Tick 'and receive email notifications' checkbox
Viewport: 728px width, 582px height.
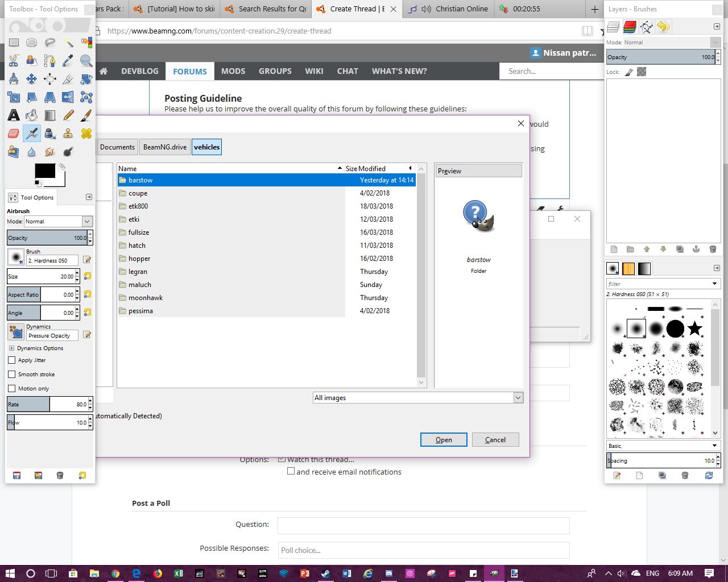point(291,471)
